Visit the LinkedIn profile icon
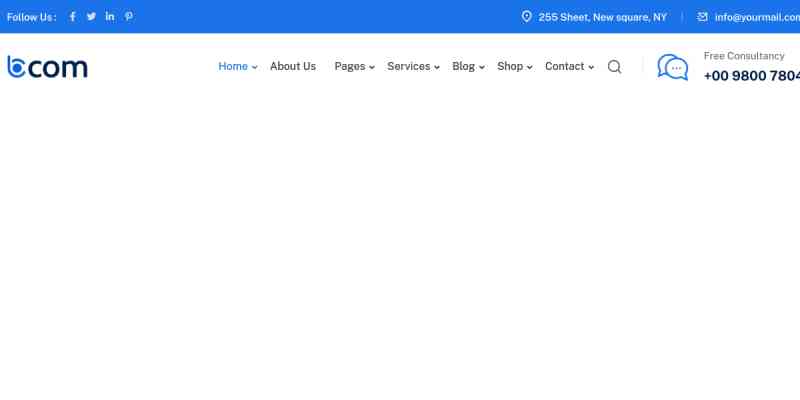This screenshot has width=800, height=400. click(110, 17)
